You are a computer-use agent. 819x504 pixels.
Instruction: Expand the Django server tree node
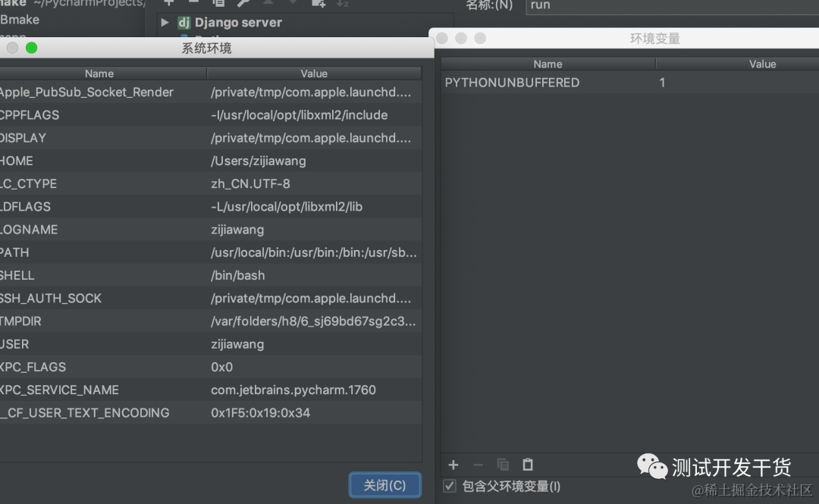tap(165, 23)
